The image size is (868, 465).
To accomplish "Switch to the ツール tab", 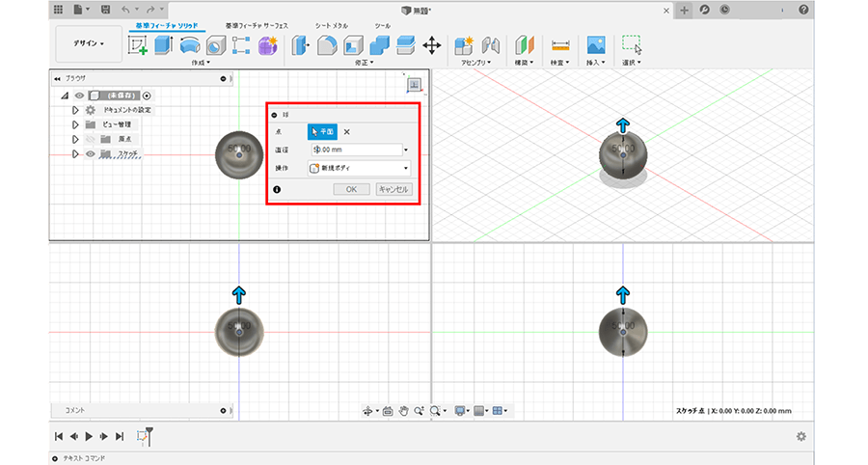I will click(383, 25).
